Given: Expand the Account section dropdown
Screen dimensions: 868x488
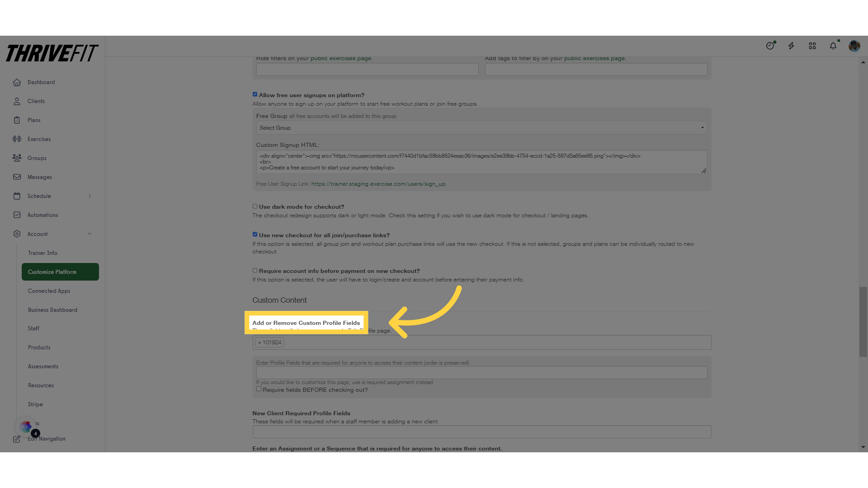Looking at the screenshot, I should click(x=90, y=234).
